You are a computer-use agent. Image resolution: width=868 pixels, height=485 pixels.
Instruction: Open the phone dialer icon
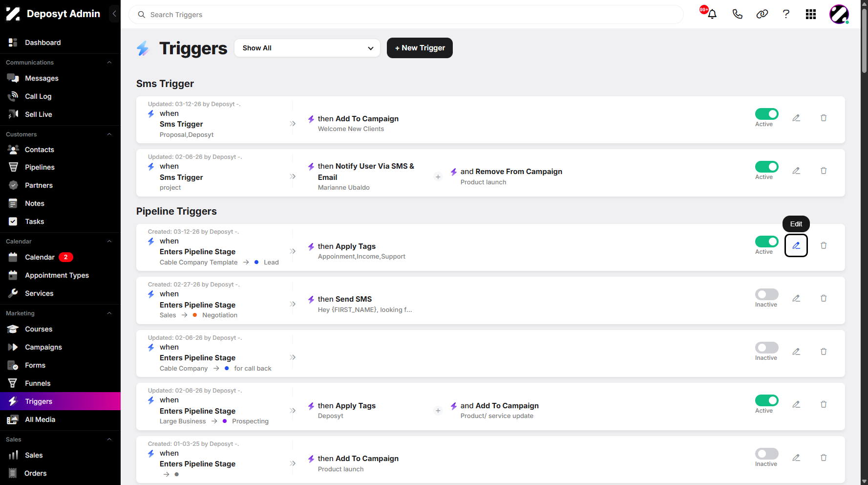click(x=737, y=14)
